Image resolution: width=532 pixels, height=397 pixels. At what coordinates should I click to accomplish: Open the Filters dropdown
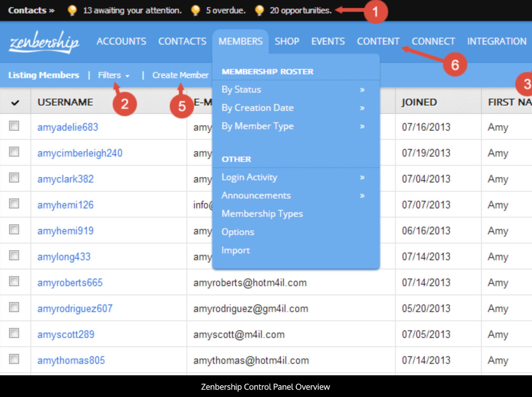(x=113, y=75)
